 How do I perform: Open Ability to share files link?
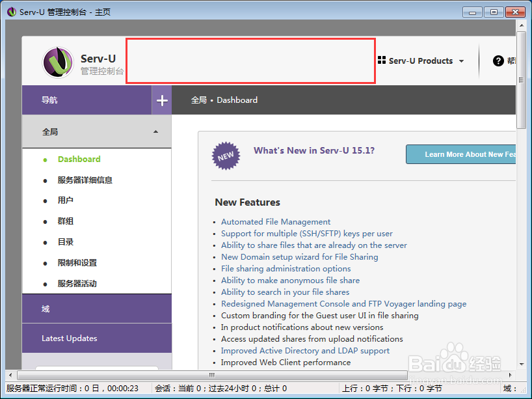[x=314, y=245]
